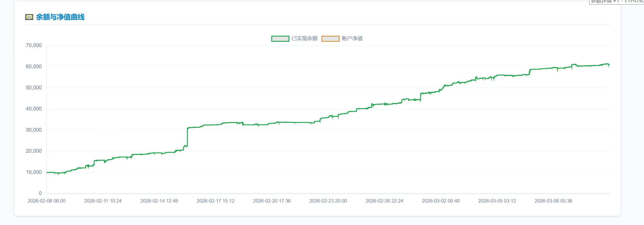Image resolution: width=644 pixels, height=225 pixels.
Task: Toggle the orange 账户净值 legend swatch
Action: pos(330,39)
